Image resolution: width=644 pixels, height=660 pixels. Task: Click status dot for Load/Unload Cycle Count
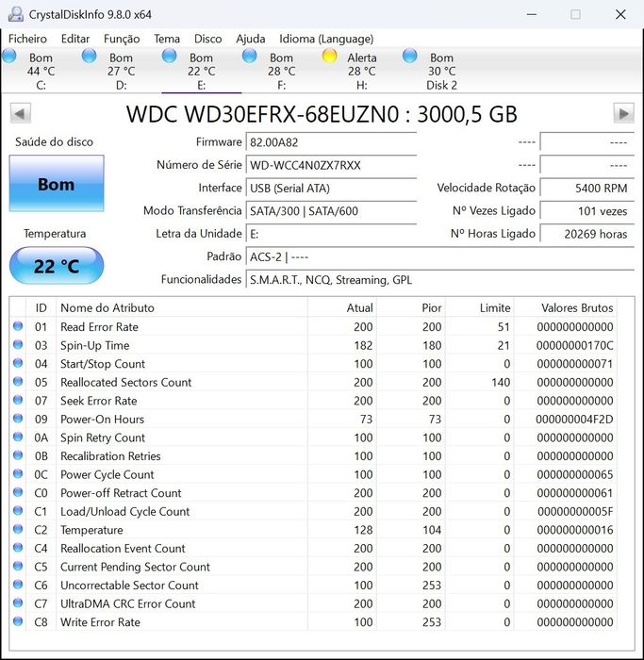point(18,511)
